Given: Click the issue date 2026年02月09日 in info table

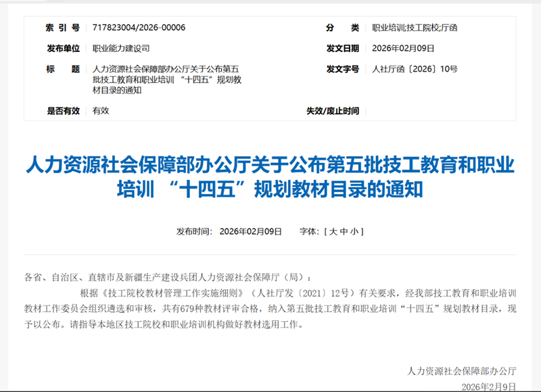Looking at the screenshot, I should pyautogui.click(x=403, y=49).
